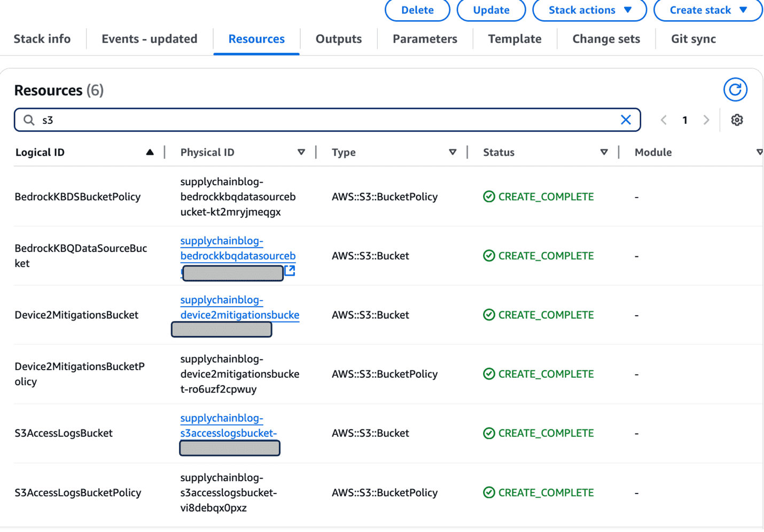The image size is (764, 532).
Task: Switch to the Outputs tab
Action: 339,39
